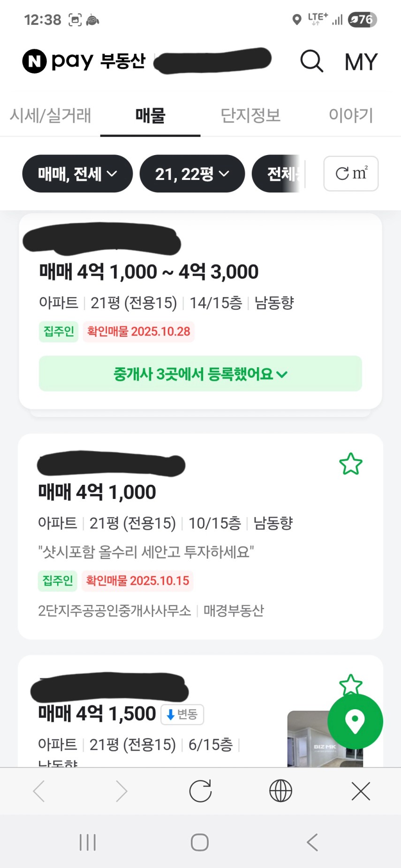This screenshot has width=401, height=868.
Task: Toggle area unit to m²
Action: (x=351, y=174)
